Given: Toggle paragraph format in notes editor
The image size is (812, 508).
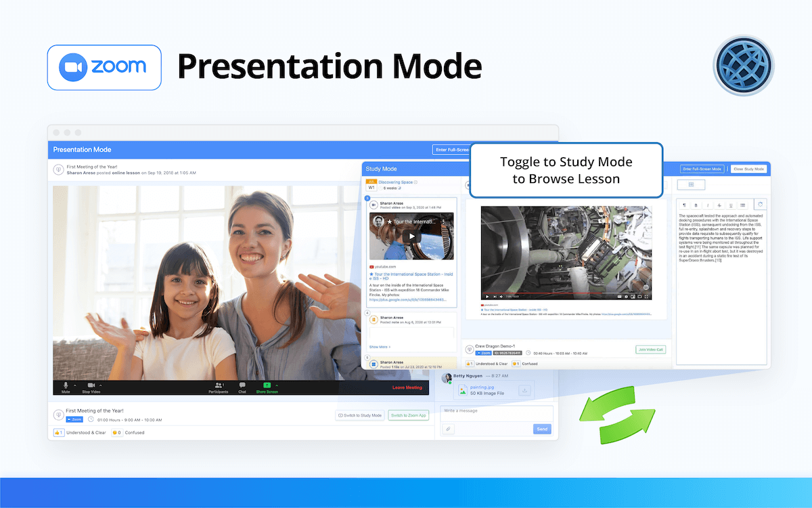Looking at the screenshot, I should 684,205.
